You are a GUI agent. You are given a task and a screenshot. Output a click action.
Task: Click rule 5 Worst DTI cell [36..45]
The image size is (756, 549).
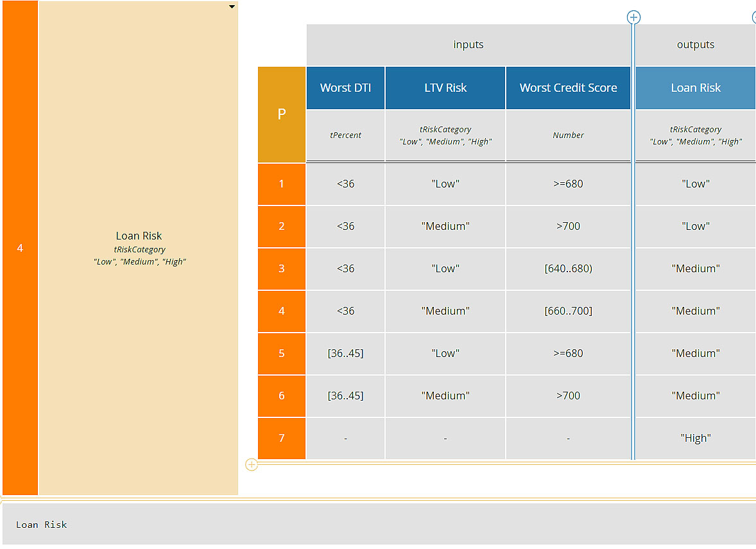point(346,354)
